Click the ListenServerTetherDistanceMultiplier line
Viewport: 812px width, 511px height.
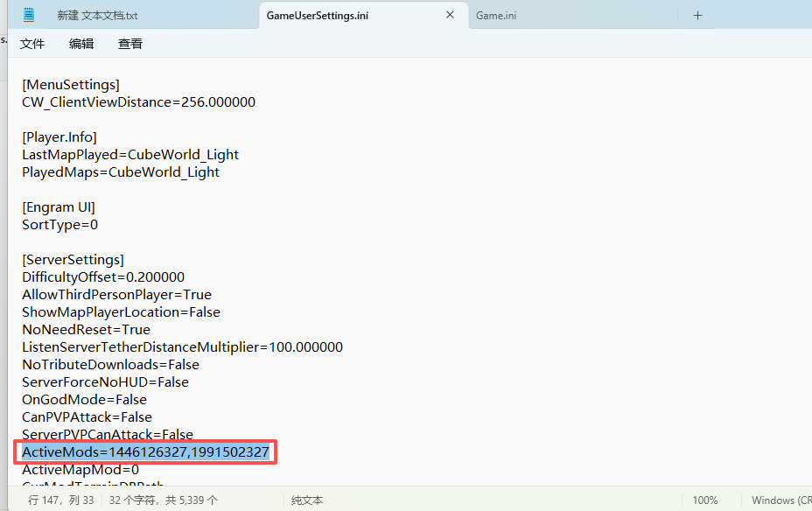click(x=182, y=347)
